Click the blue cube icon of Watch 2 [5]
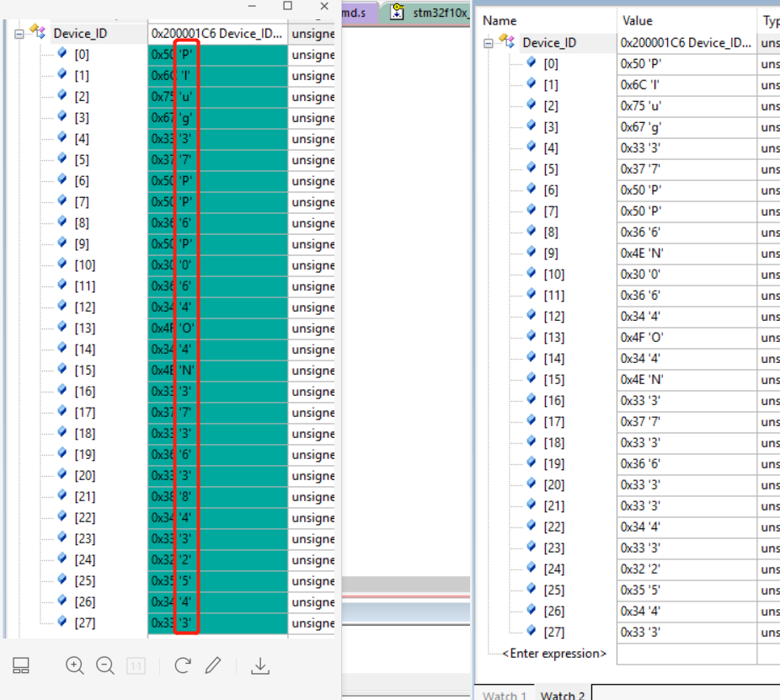Screen dimensions: 780x700 pos(532,167)
